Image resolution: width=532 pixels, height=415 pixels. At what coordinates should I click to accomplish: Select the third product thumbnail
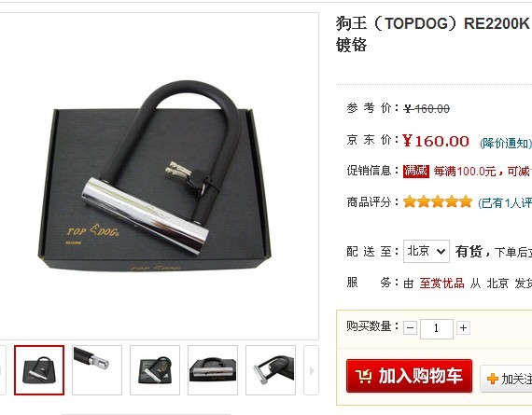[155, 370]
